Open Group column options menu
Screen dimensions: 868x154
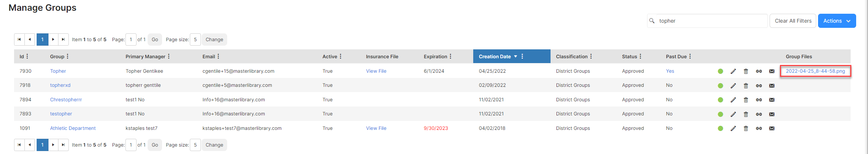click(x=68, y=56)
